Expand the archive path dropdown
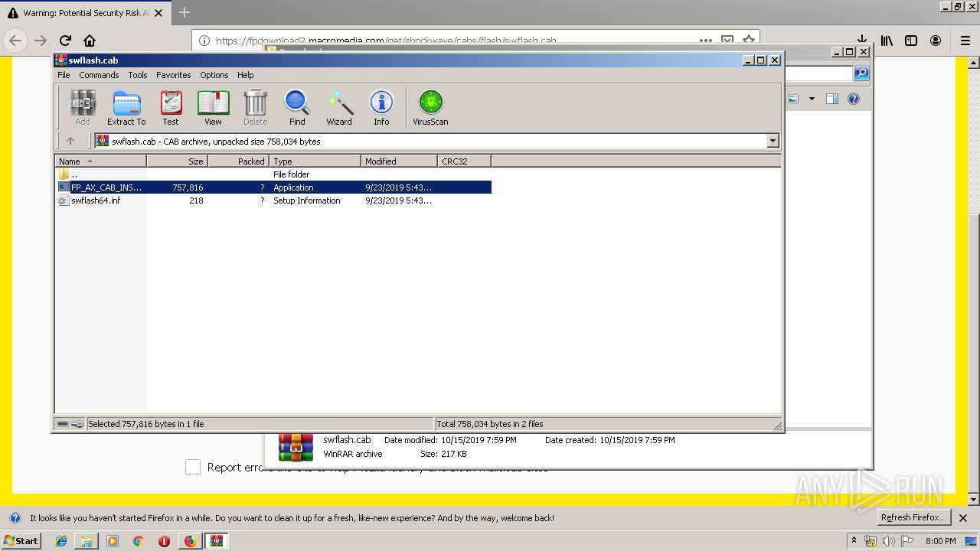Viewport: 980px width, 551px height. click(773, 141)
